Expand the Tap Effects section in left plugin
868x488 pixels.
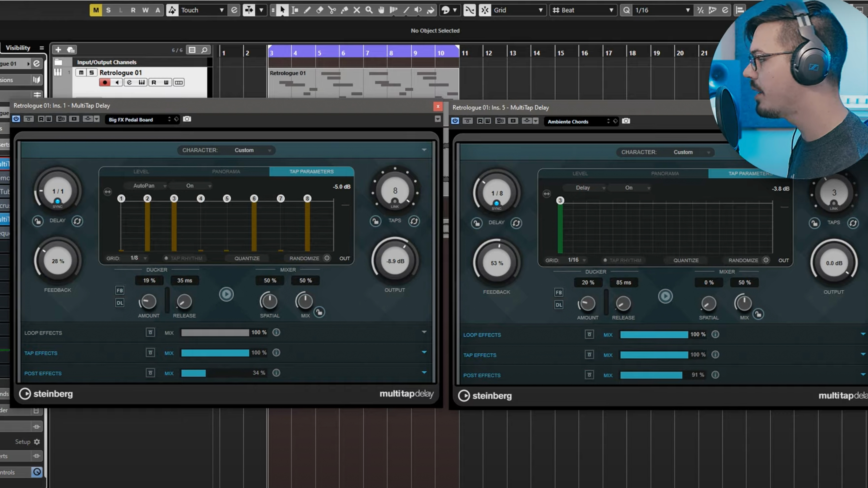click(x=424, y=352)
